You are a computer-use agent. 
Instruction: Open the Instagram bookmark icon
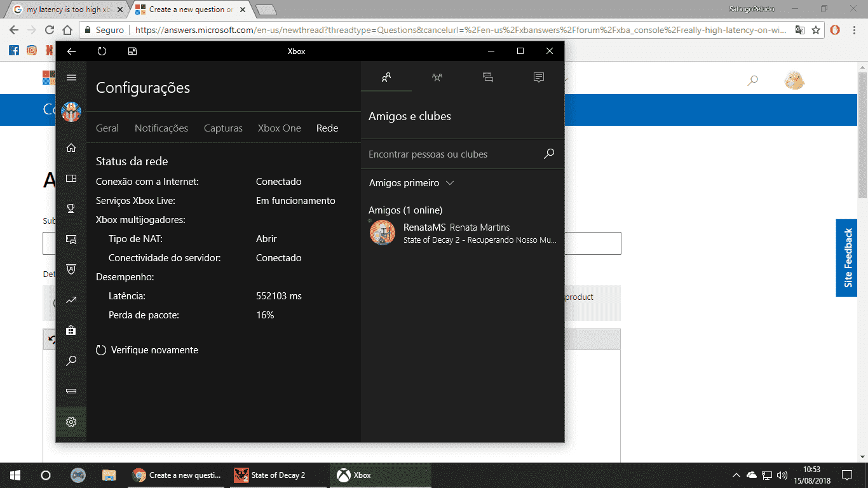(x=32, y=50)
